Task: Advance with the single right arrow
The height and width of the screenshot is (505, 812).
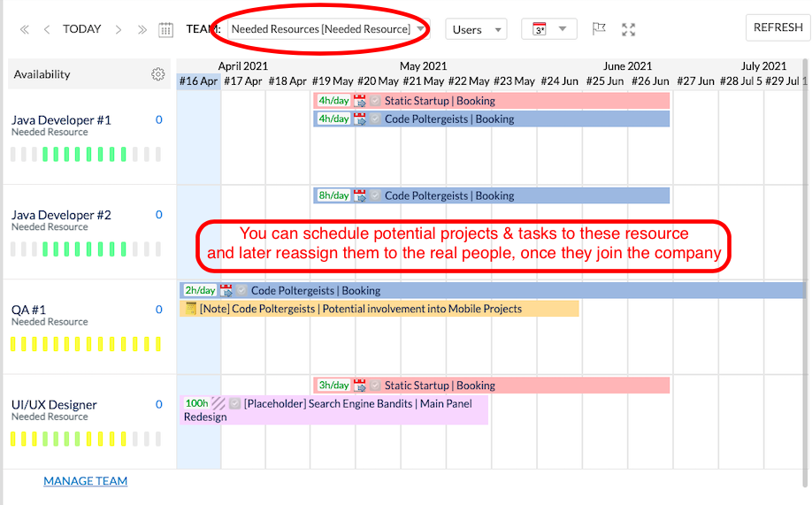Action: pos(119,29)
